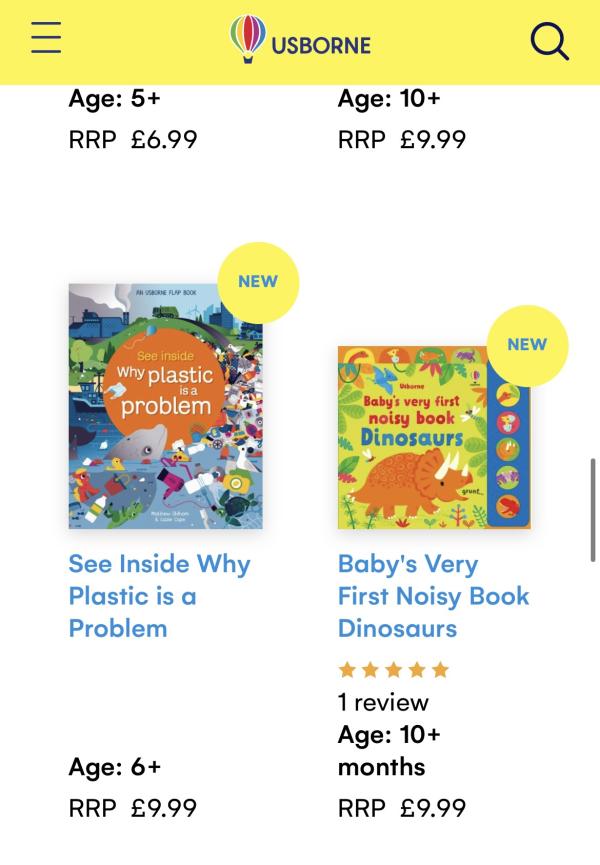Image resolution: width=600 pixels, height=865 pixels.
Task: Click NEW badge on Dinosaurs noisy book
Action: pyautogui.click(x=527, y=345)
